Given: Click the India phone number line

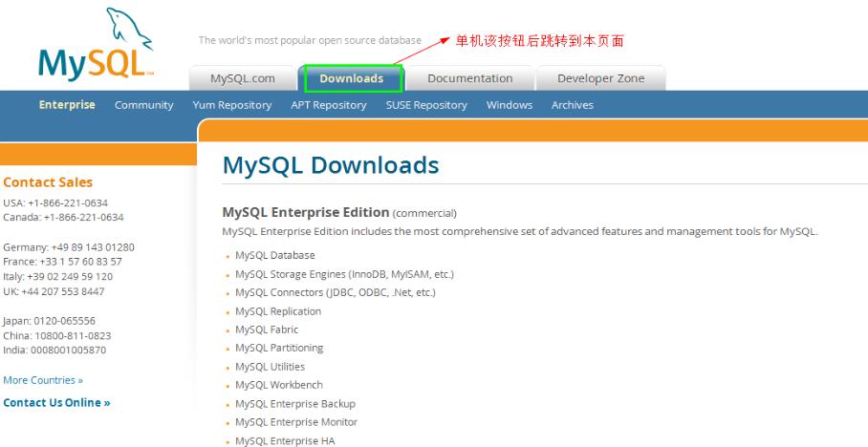Looking at the screenshot, I should [54, 350].
